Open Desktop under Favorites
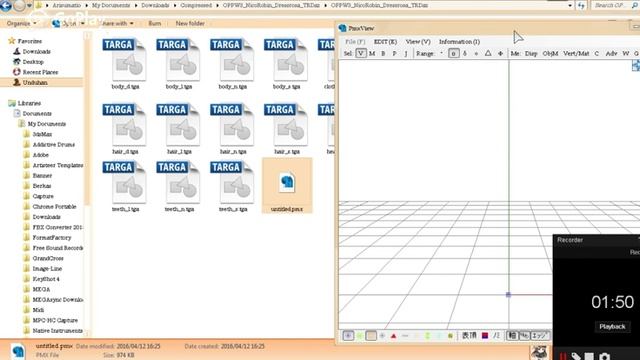Image resolution: width=640 pixels, height=360 pixels. point(33,62)
